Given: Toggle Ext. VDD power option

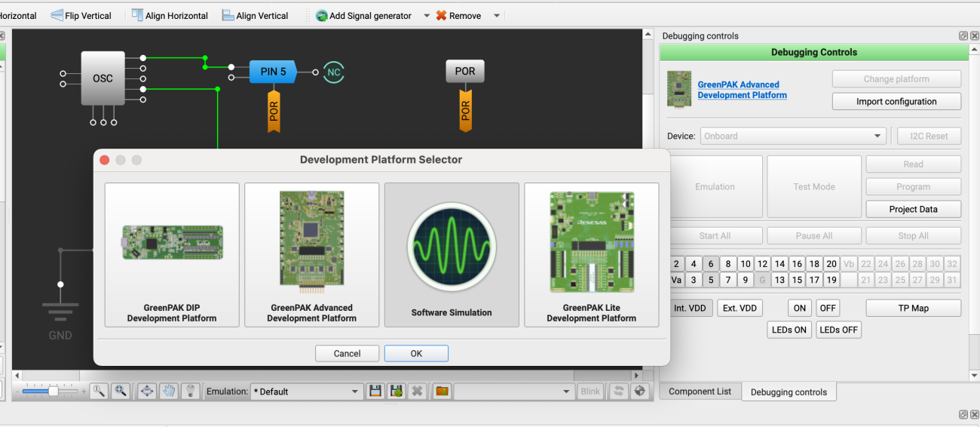Looking at the screenshot, I should click(740, 308).
